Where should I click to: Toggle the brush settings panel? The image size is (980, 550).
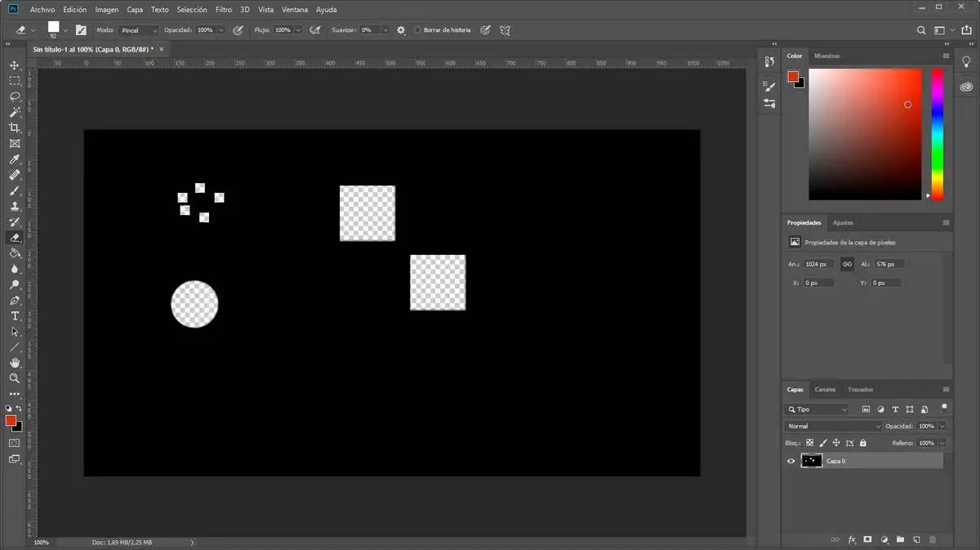click(x=81, y=30)
